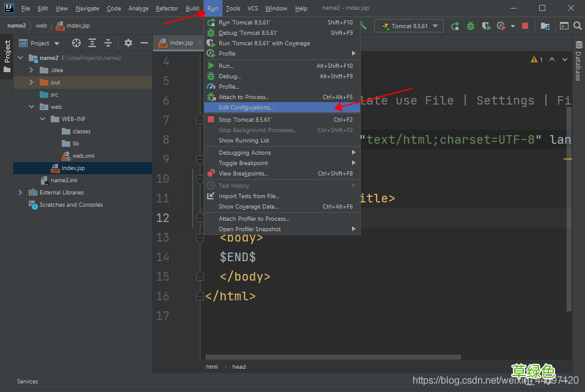Viewport: 585px width, 392px height.
Task: Select Edit Configurations... menu entry
Action: point(246,108)
